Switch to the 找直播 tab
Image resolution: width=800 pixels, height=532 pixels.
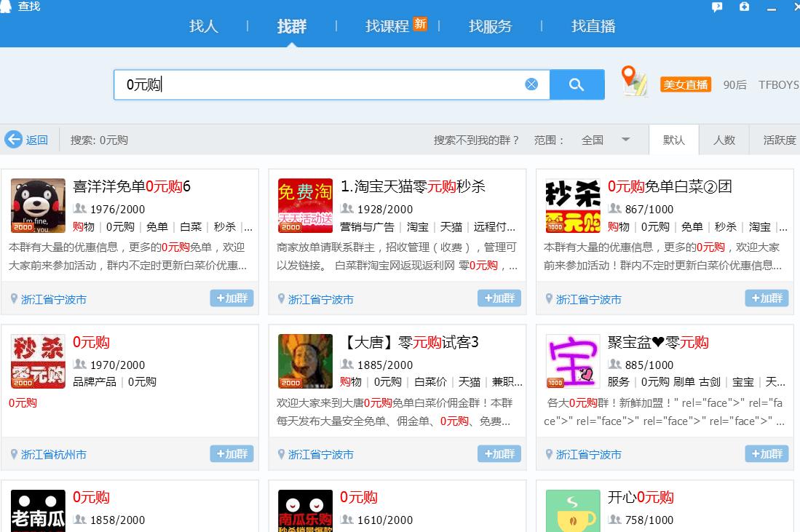(593, 25)
